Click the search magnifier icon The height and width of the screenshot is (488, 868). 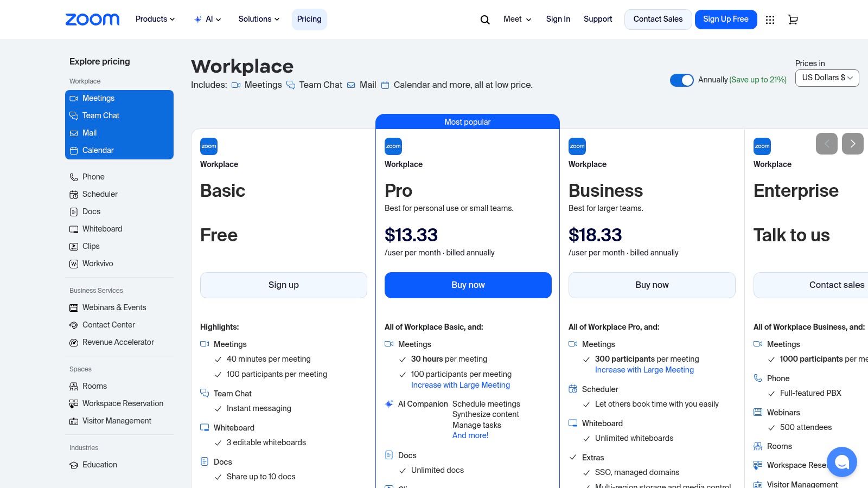[485, 20]
